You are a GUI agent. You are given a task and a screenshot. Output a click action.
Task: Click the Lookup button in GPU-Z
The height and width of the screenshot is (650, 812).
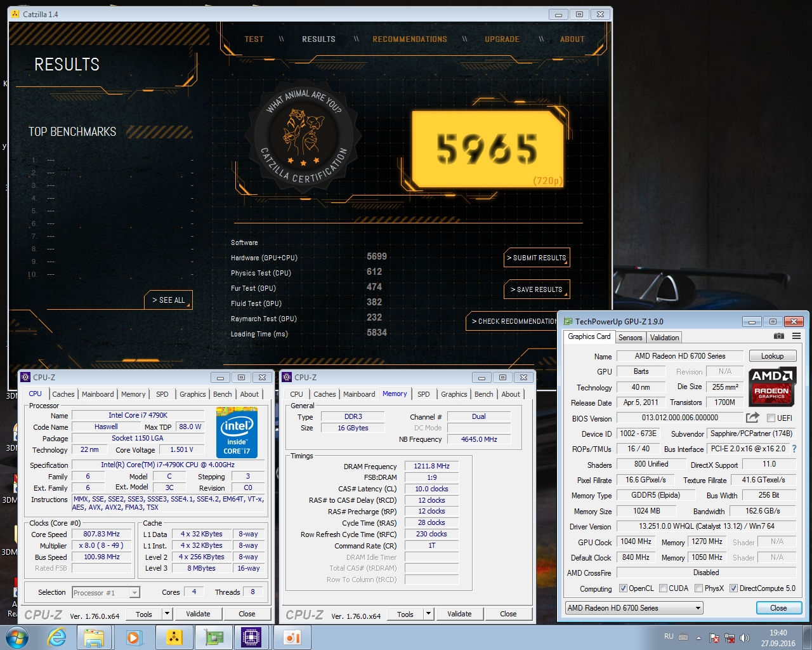tap(772, 356)
